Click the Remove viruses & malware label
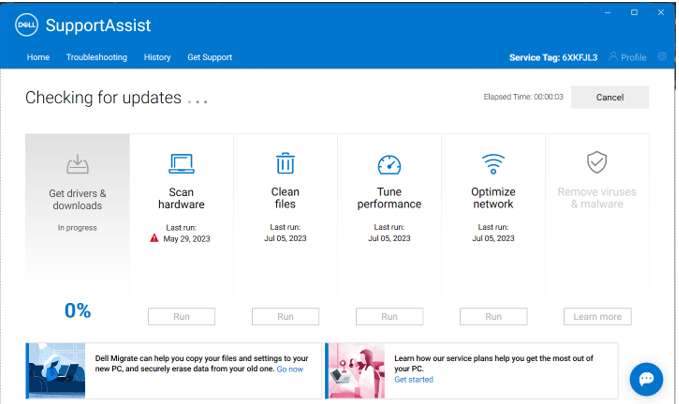This screenshot has height=404, width=679. (x=597, y=198)
